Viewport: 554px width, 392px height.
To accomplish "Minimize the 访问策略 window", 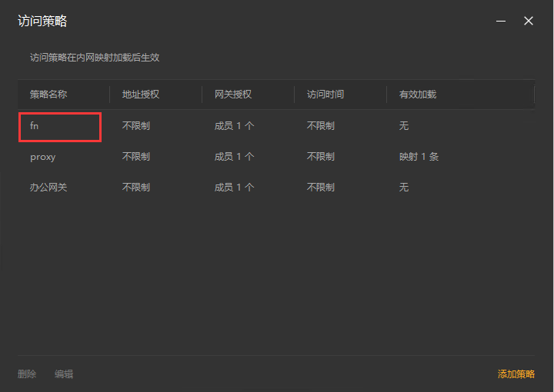I will [x=501, y=22].
